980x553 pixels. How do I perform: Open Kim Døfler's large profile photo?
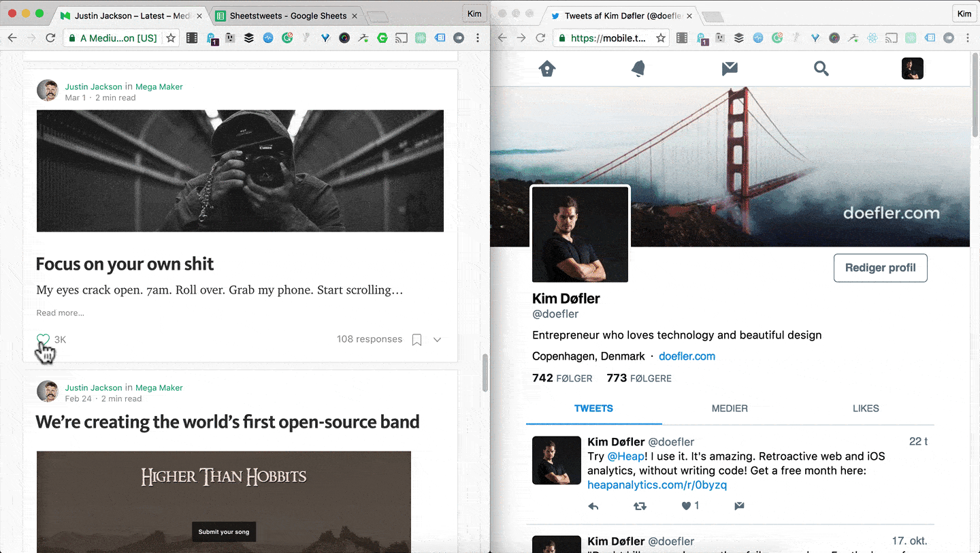[x=580, y=234]
